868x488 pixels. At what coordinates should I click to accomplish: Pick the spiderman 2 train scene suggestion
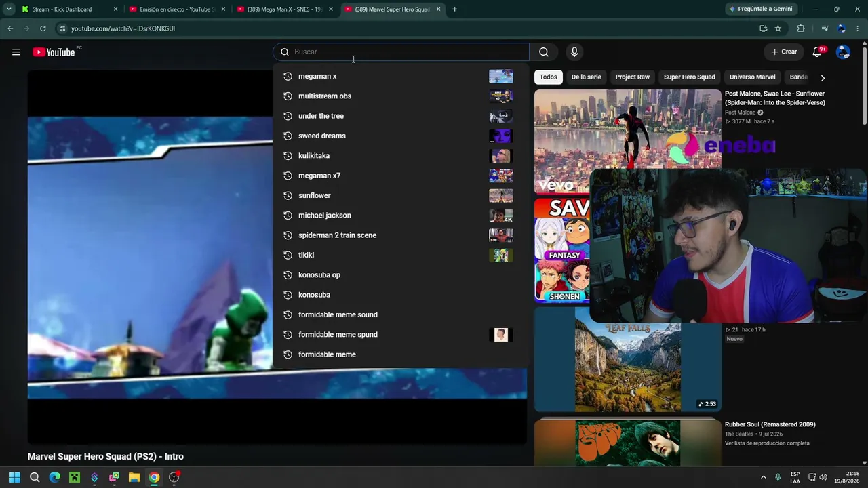(x=400, y=235)
